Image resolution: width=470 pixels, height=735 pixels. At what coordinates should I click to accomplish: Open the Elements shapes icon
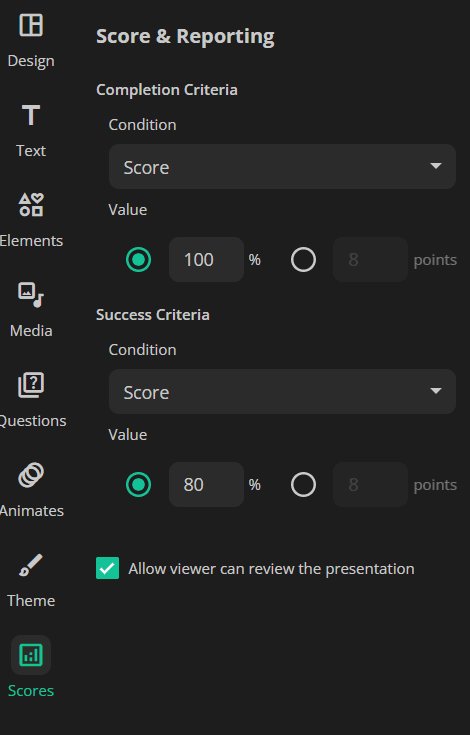click(x=31, y=205)
